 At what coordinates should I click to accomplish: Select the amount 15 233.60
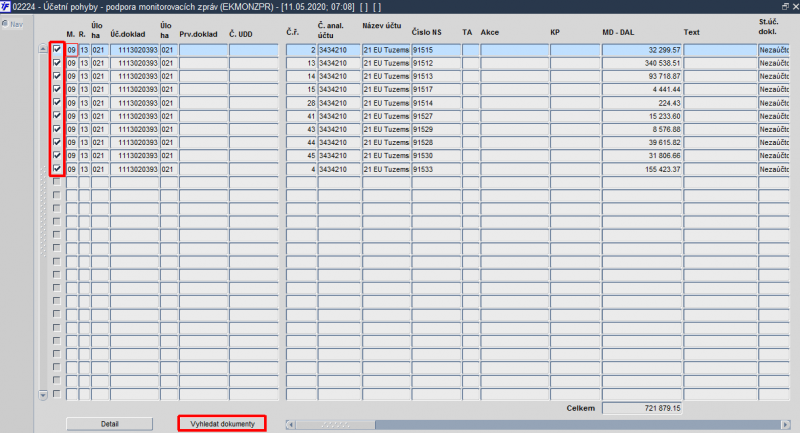[x=642, y=116]
